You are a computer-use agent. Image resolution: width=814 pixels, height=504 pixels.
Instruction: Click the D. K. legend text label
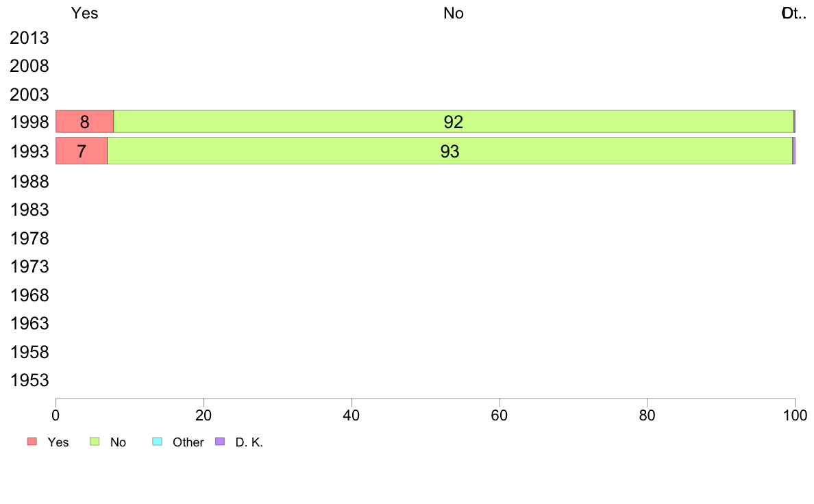click(x=249, y=442)
